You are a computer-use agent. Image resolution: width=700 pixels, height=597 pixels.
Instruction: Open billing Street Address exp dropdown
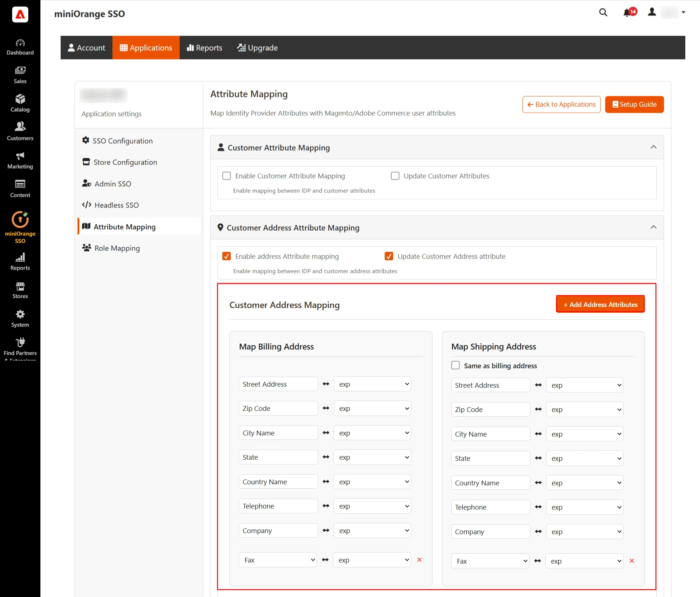tap(372, 384)
